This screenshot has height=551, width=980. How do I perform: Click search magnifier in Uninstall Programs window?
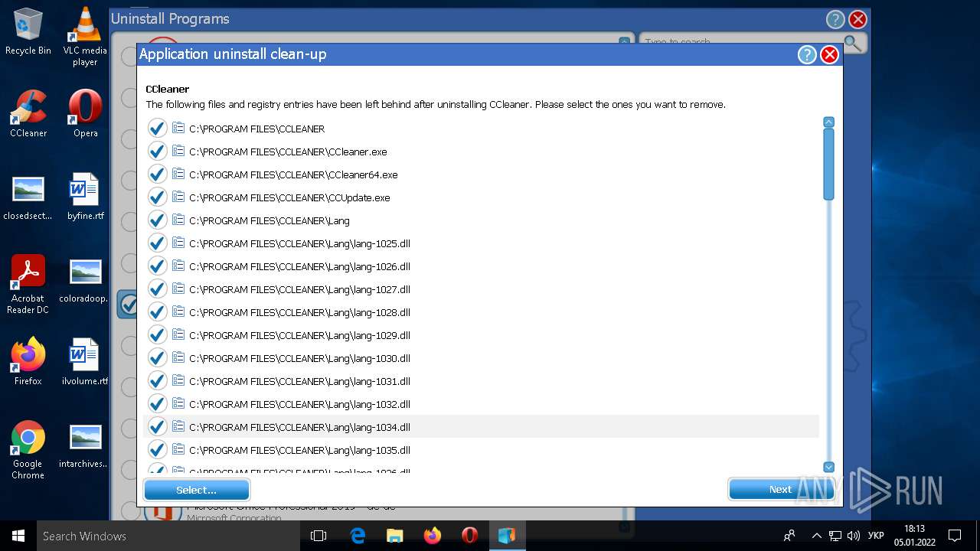point(851,43)
